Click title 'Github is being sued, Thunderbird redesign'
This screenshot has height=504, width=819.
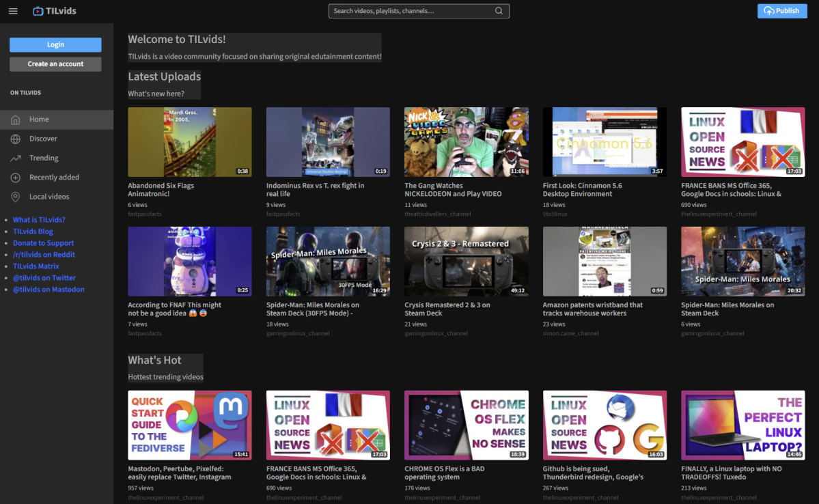point(593,473)
